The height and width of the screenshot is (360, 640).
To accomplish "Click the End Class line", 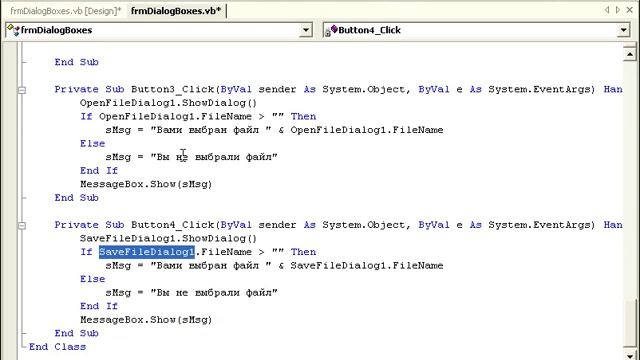I will pyautogui.click(x=58, y=347).
